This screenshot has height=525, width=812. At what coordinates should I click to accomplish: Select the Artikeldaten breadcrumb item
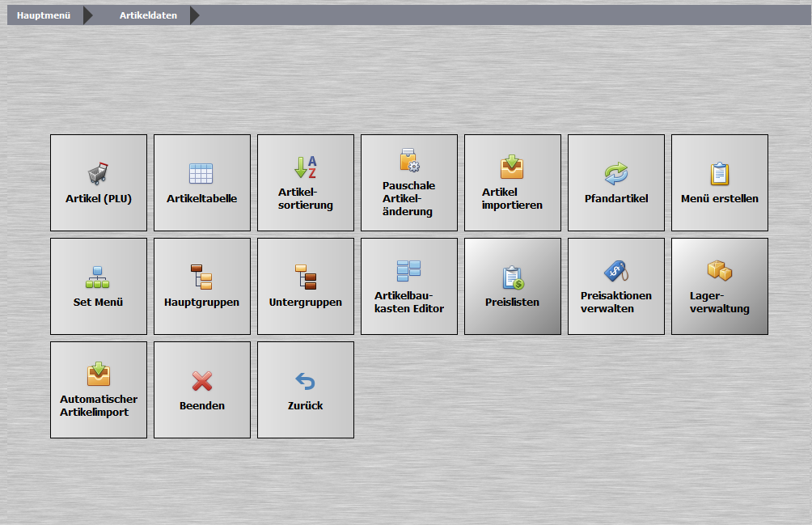148,15
